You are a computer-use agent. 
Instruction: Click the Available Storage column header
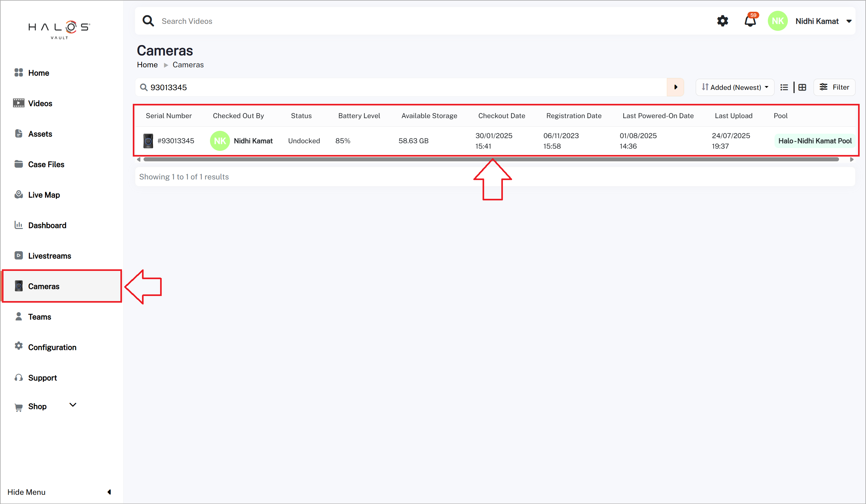pyautogui.click(x=429, y=116)
